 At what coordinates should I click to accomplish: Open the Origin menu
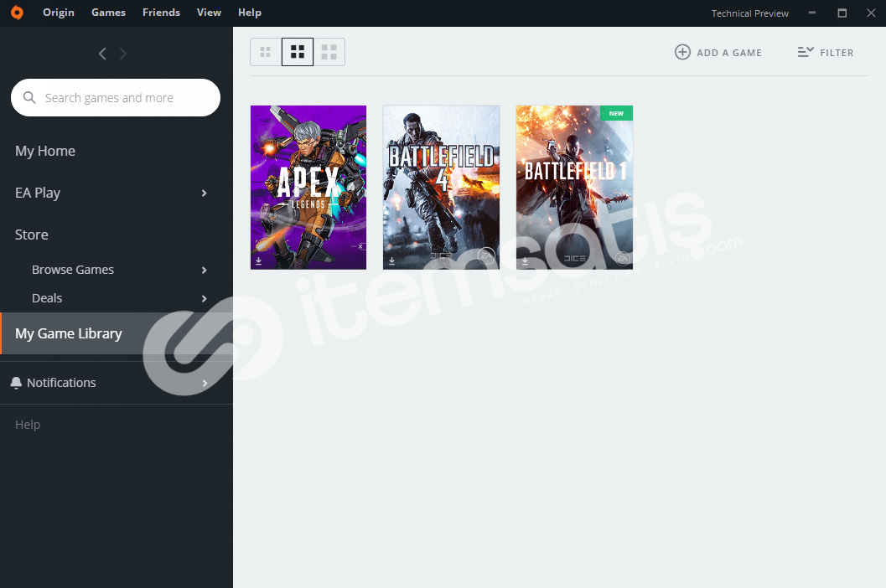(x=59, y=13)
